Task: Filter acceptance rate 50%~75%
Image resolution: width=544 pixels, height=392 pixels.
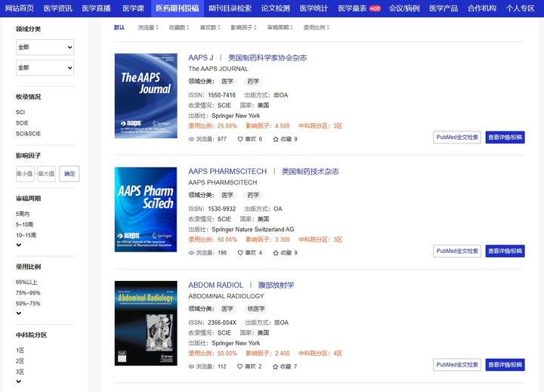Action: [x=28, y=304]
